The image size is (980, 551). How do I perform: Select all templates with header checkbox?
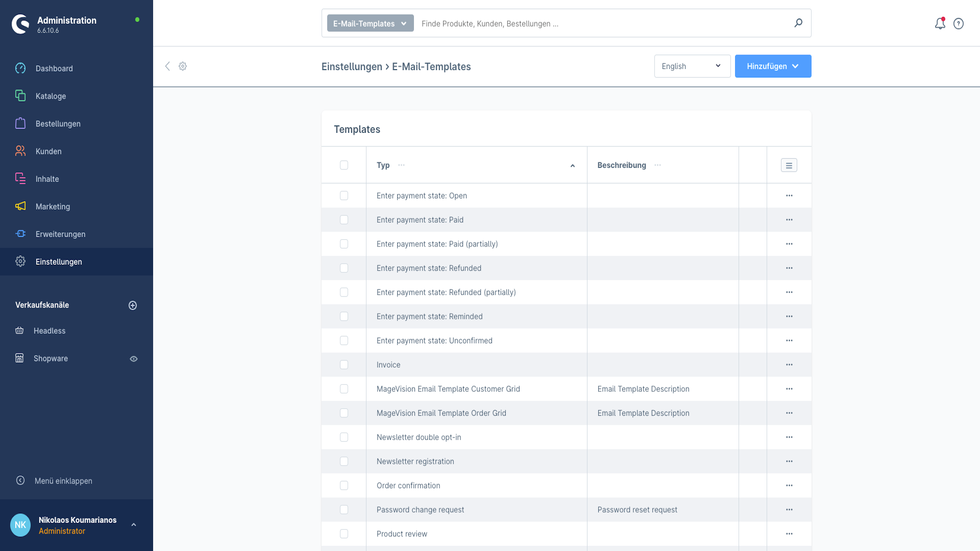[x=344, y=165]
